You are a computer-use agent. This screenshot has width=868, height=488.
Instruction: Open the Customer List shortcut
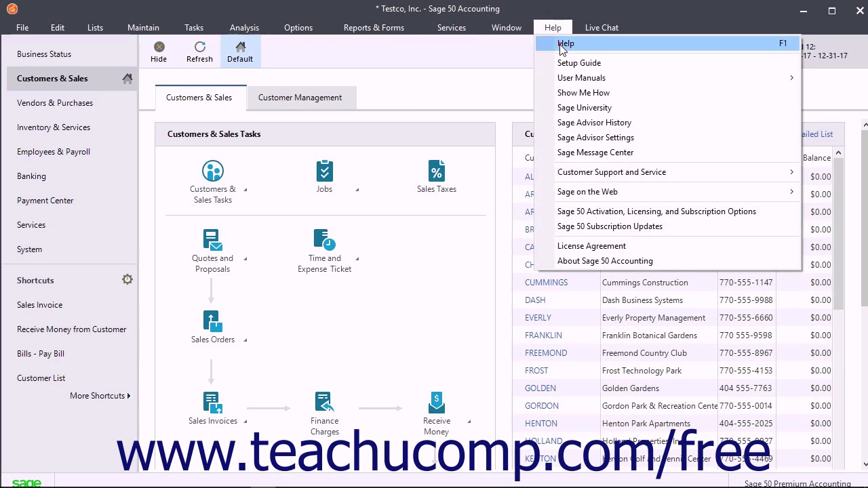41,378
